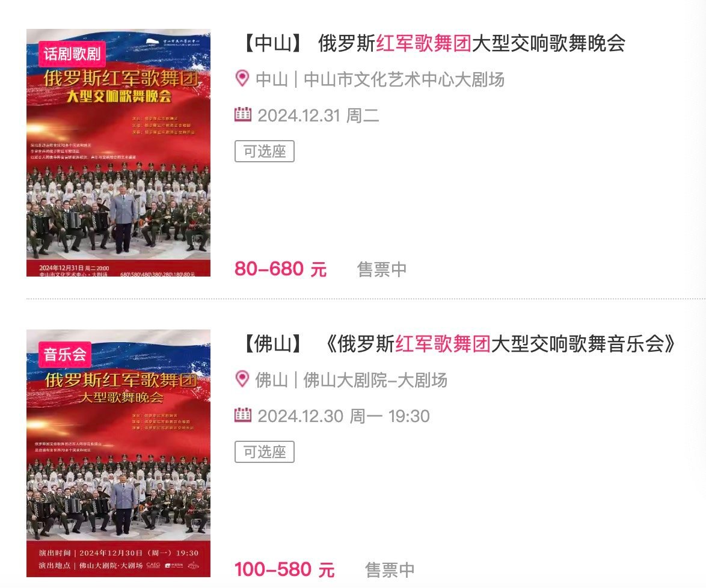The height and width of the screenshot is (588, 706).
Task: Select the 话剧歌剧 category tag on poster
Action: tap(72, 54)
